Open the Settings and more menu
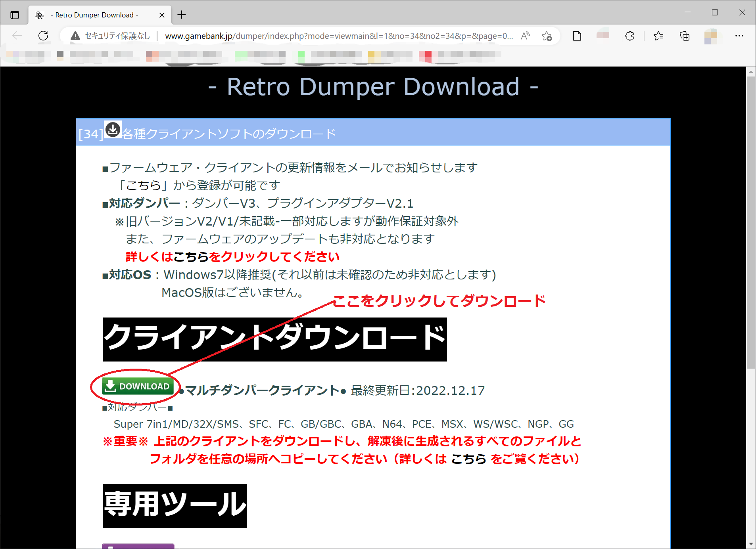756x549 pixels. (x=739, y=36)
